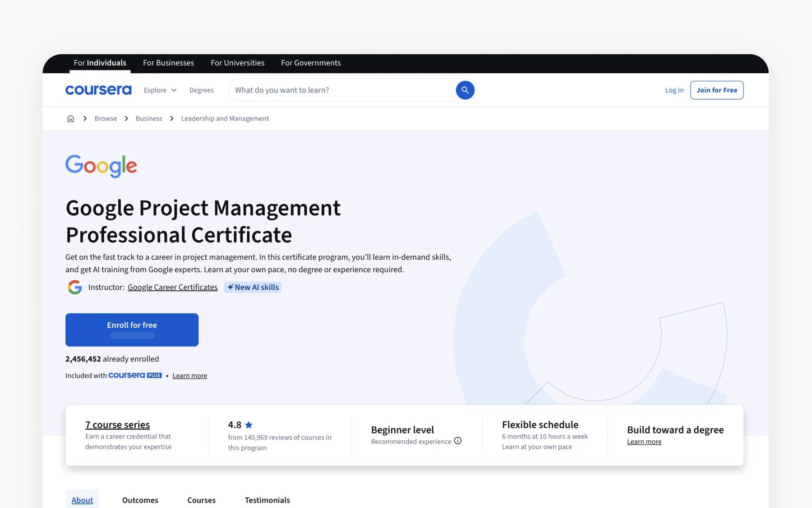
Task: Click the Browse breadcrumb link
Action: pyautogui.click(x=106, y=118)
